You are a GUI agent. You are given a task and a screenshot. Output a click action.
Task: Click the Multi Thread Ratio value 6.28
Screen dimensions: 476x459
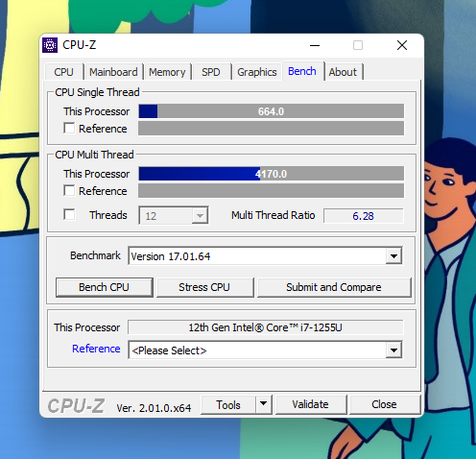364,216
